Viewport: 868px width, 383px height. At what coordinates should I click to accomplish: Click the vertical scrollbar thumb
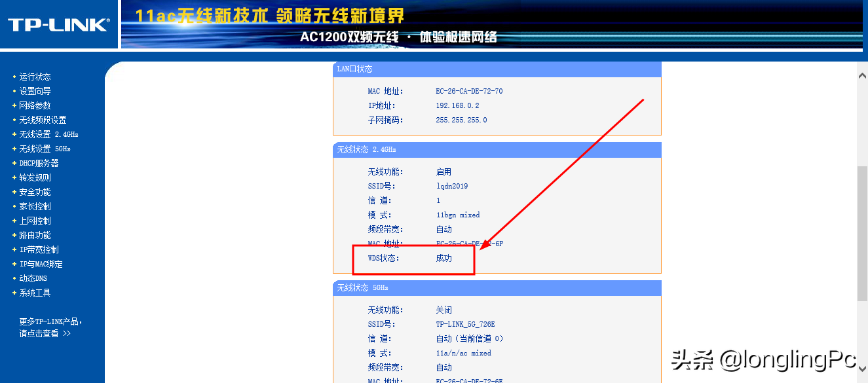(x=862, y=232)
